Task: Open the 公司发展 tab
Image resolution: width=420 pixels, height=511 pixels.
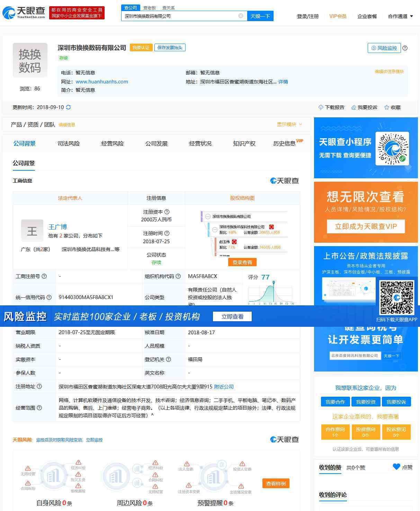Action: (x=157, y=144)
